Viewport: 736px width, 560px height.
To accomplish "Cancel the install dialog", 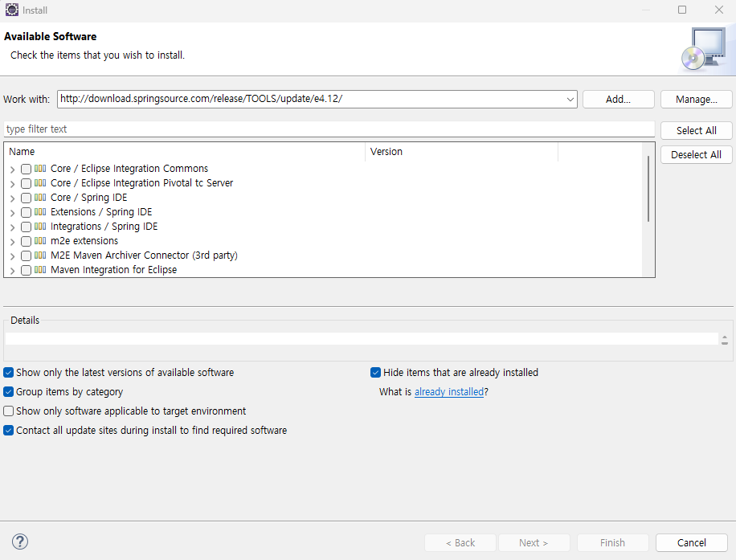I will point(692,542).
